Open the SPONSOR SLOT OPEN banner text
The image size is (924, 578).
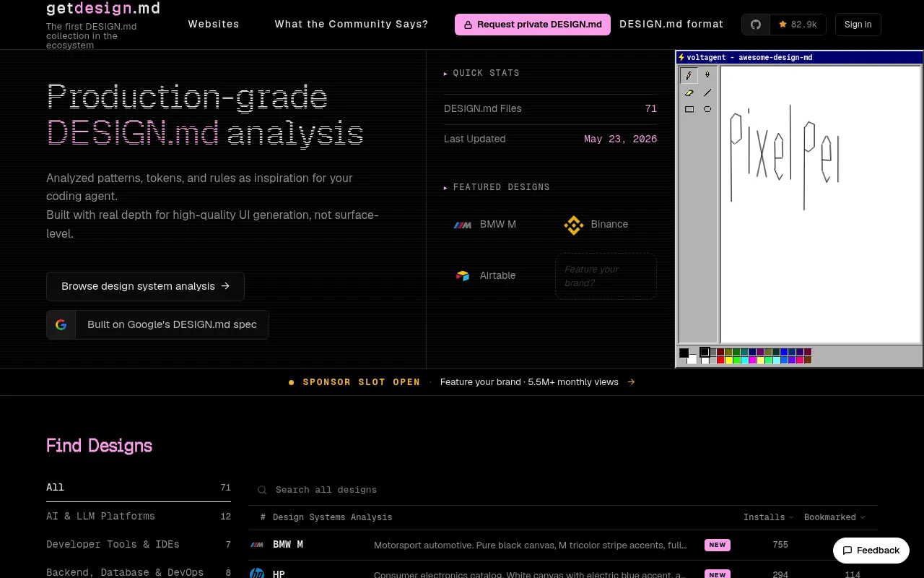point(362,382)
